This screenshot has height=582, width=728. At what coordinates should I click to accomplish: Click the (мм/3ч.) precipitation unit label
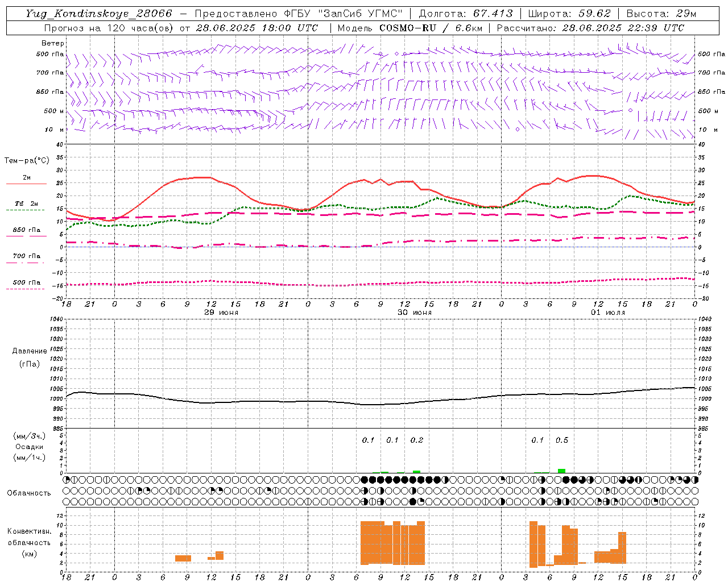point(30,436)
